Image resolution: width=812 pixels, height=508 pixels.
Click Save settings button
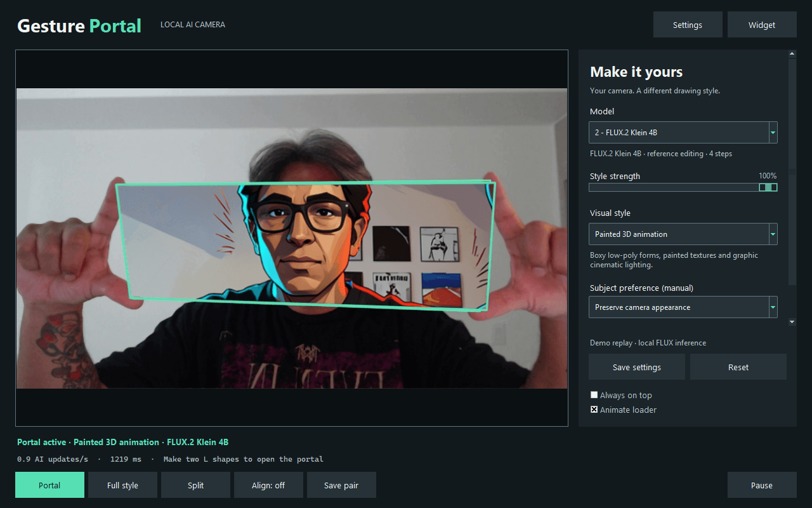[x=637, y=367]
